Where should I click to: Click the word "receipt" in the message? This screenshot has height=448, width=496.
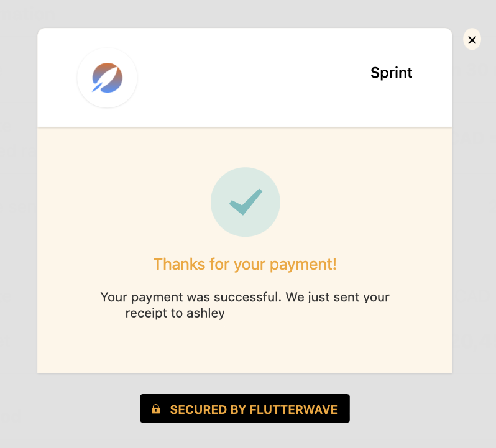coord(145,313)
